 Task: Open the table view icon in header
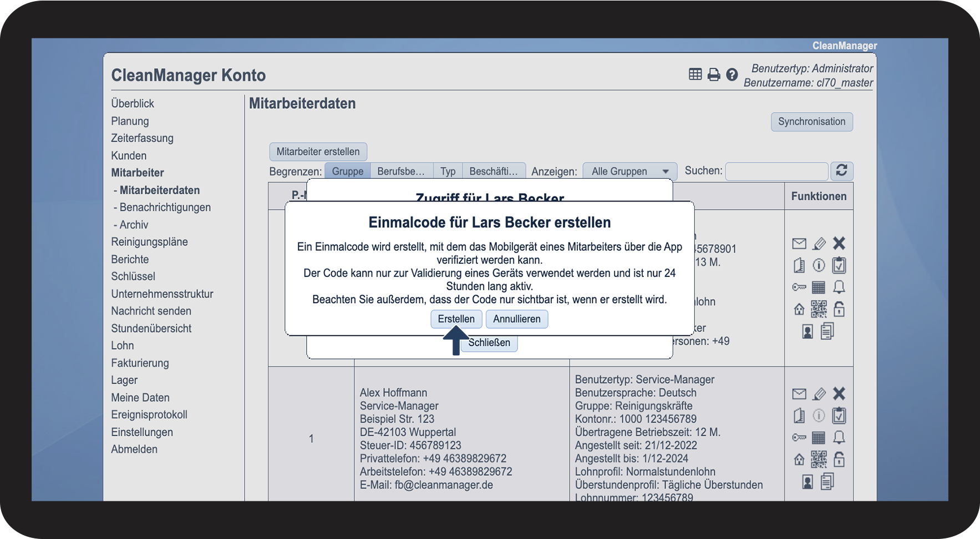[695, 74]
